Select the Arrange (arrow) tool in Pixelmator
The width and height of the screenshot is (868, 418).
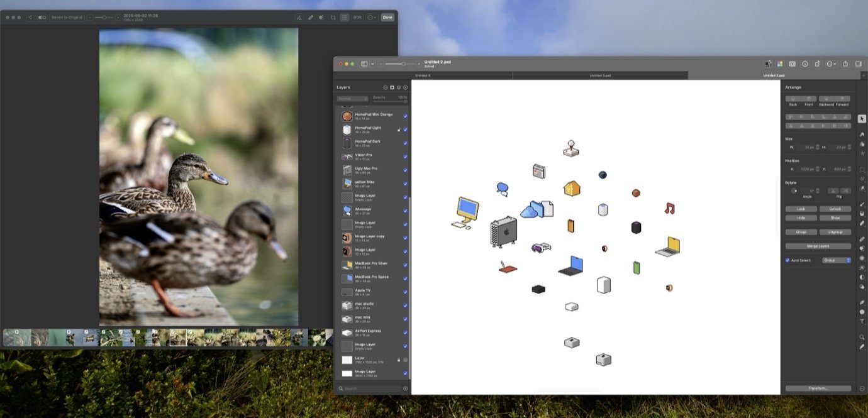[862, 119]
